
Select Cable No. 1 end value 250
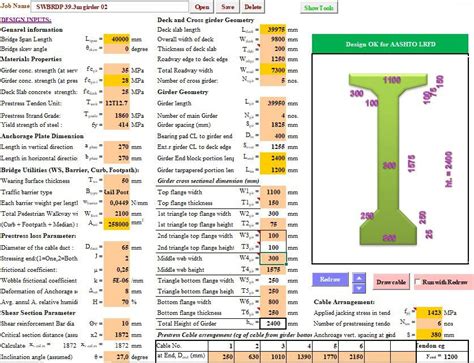tap(221, 357)
